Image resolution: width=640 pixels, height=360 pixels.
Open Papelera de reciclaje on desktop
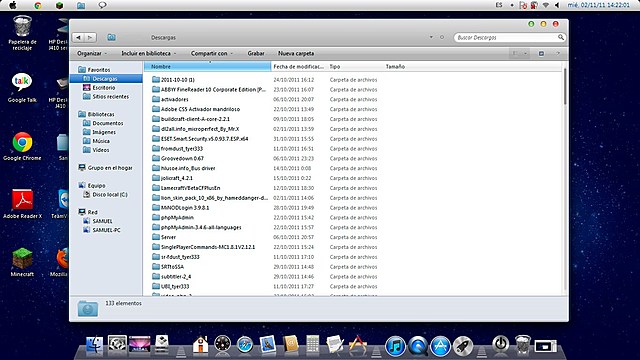tap(22, 33)
